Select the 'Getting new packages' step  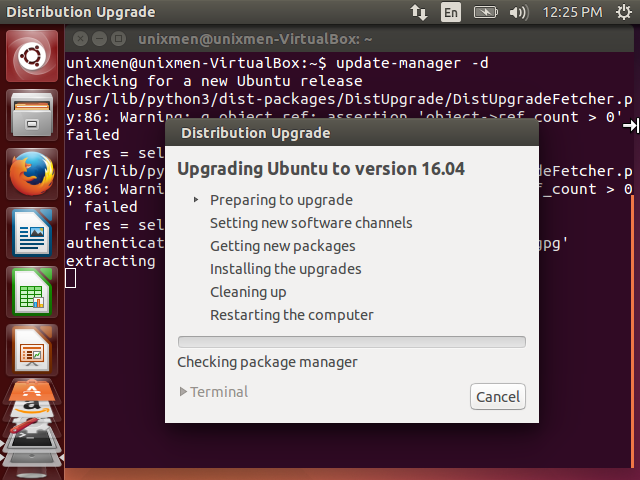tap(282, 246)
